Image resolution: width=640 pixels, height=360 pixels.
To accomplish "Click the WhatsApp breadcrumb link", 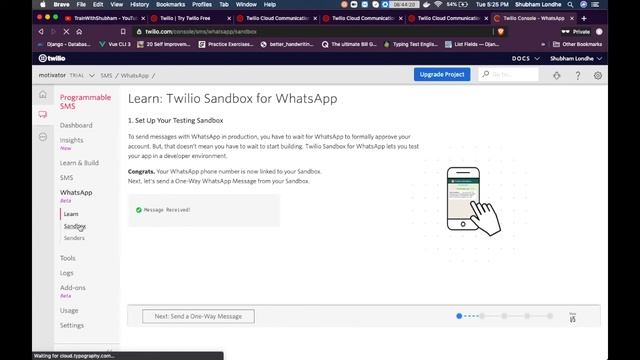I will tap(134, 76).
